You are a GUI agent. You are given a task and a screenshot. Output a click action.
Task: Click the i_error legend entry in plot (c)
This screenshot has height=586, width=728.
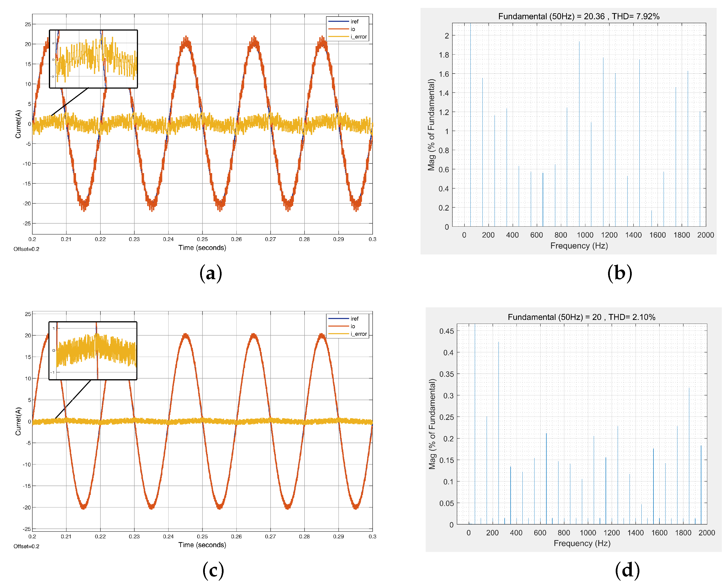(358, 334)
